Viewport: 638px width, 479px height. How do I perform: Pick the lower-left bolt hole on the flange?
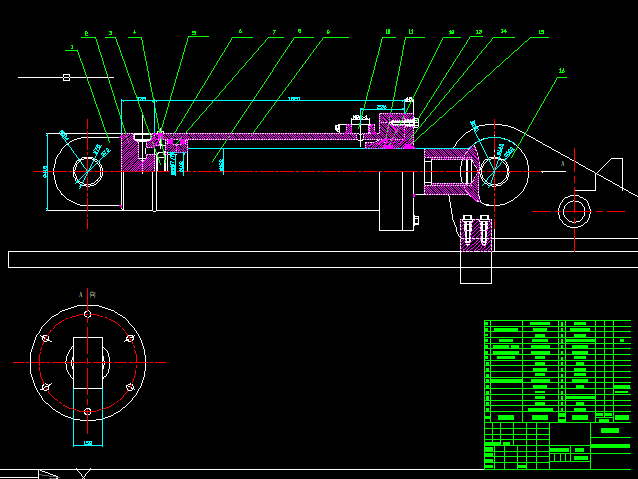(46, 387)
